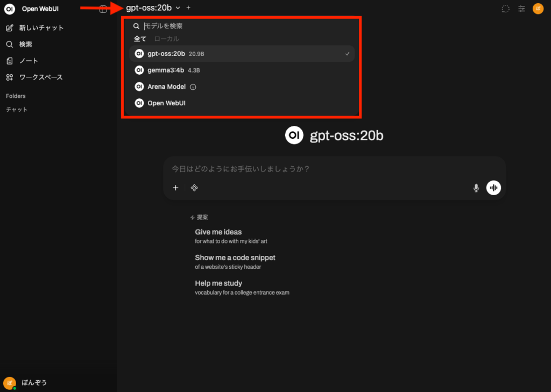Image resolution: width=551 pixels, height=392 pixels.
Task: Click the sidebar toggle icon
Action: [103, 9]
